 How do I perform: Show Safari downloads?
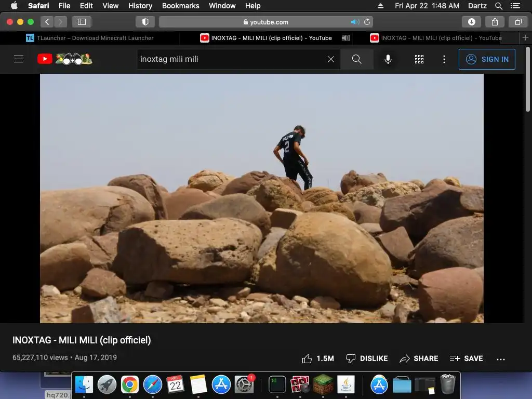click(x=472, y=22)
